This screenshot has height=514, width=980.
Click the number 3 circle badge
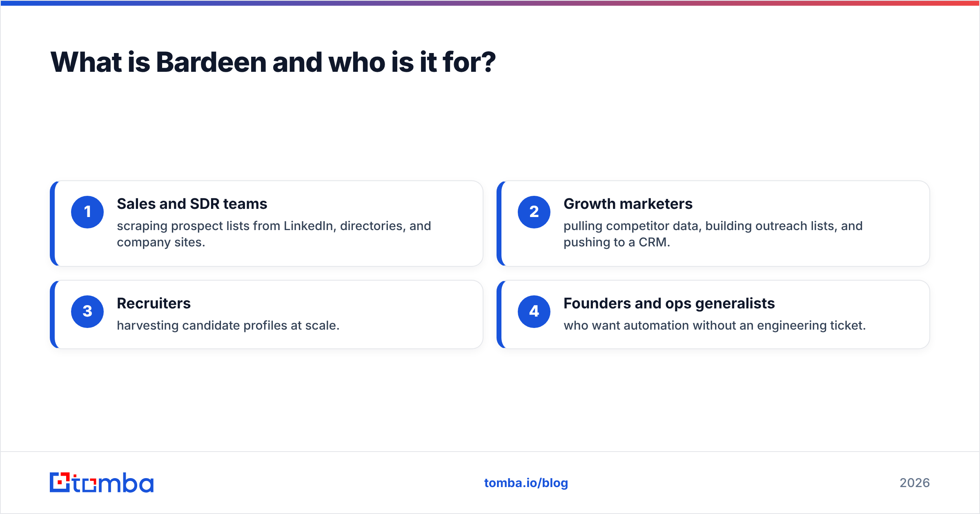pyautogui.click(x=87, y=312)
